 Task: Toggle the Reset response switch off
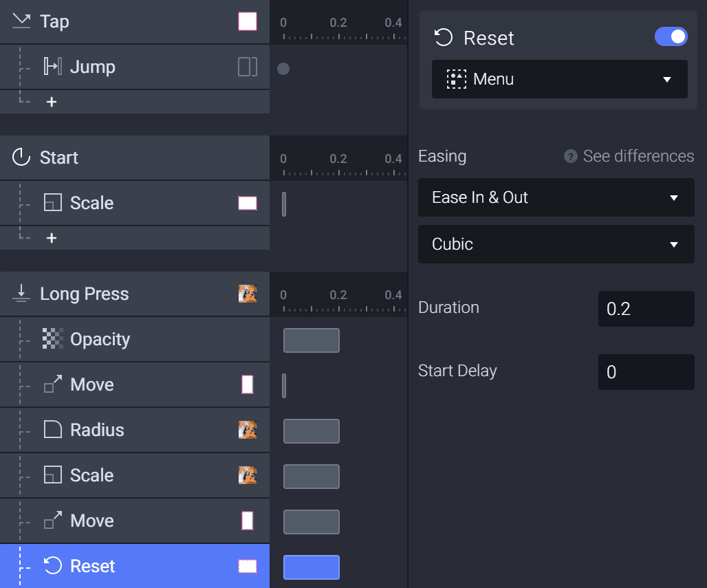pos(671,37)
